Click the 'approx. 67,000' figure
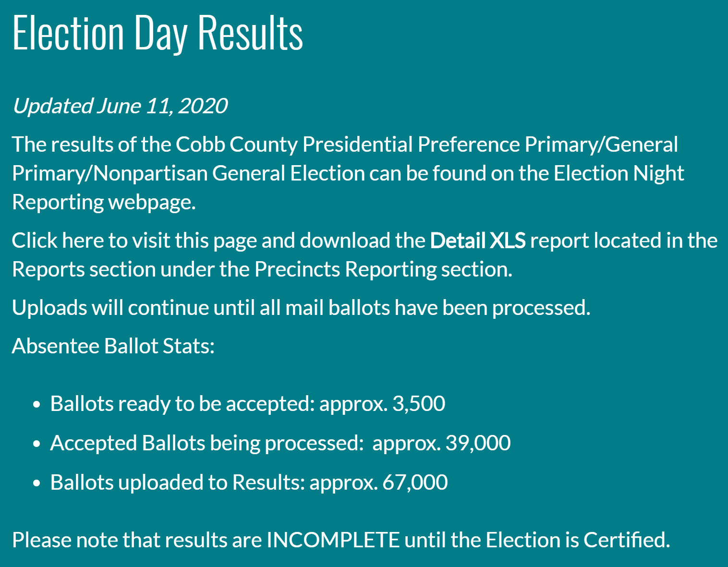This screenshot has height=567, width=728. pos(378,483)
